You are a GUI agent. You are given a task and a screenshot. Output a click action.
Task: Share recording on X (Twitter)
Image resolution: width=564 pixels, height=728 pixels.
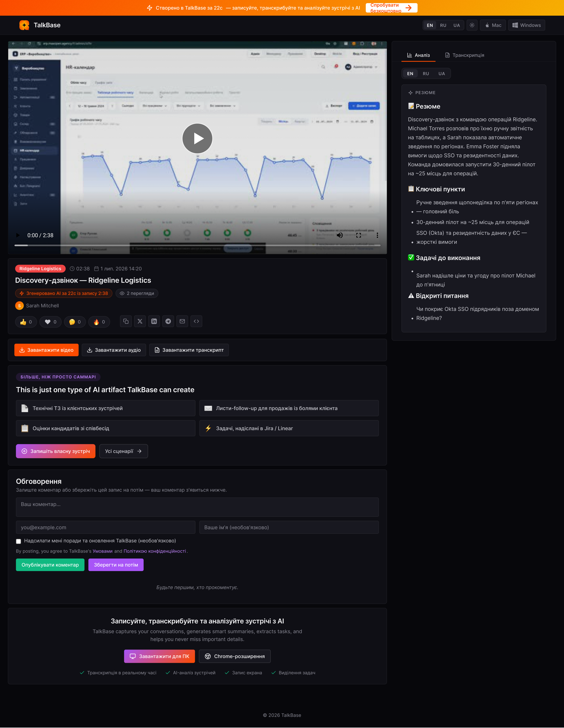tap(140, 321)
